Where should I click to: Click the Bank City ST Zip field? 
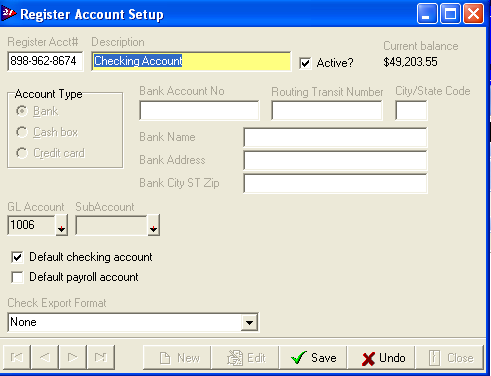click(335, 183)
